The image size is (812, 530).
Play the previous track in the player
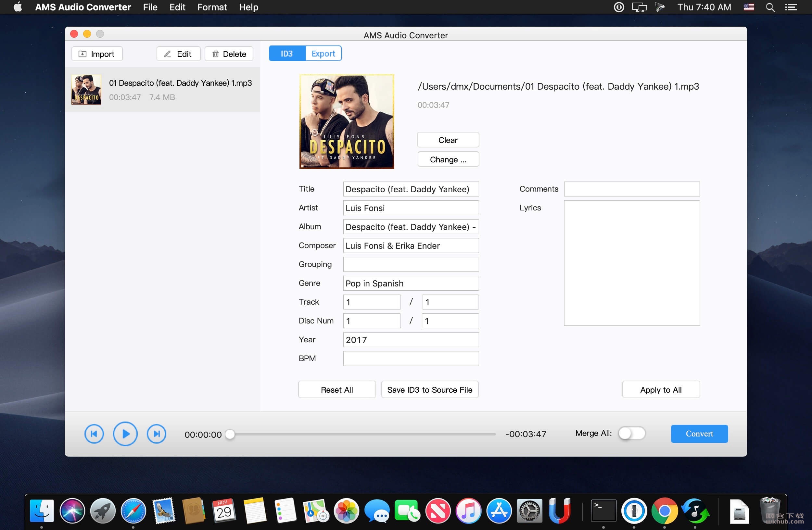94,434
